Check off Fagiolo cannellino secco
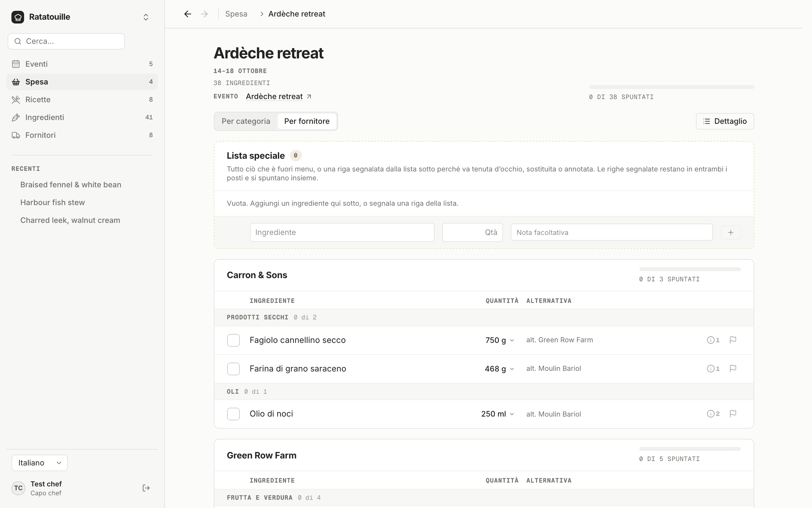The width and height of the screenshot is (812, 508). 233,340
